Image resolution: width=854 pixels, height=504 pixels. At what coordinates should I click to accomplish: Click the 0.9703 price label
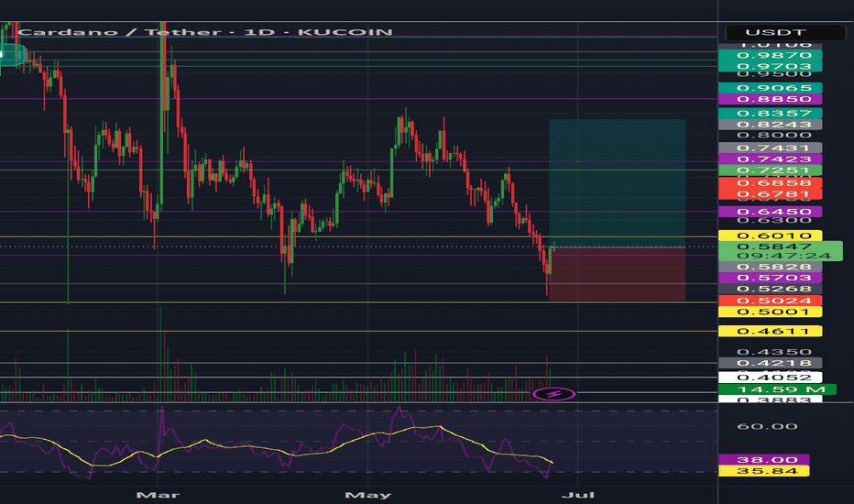(770, 67)
